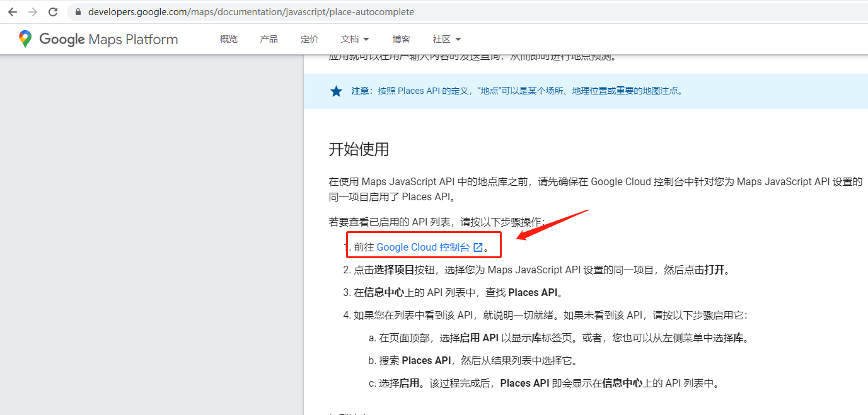Screen dimensions: 868x415
Task: Expand the 文档 dropdown menu
Action: coord(355,39)
